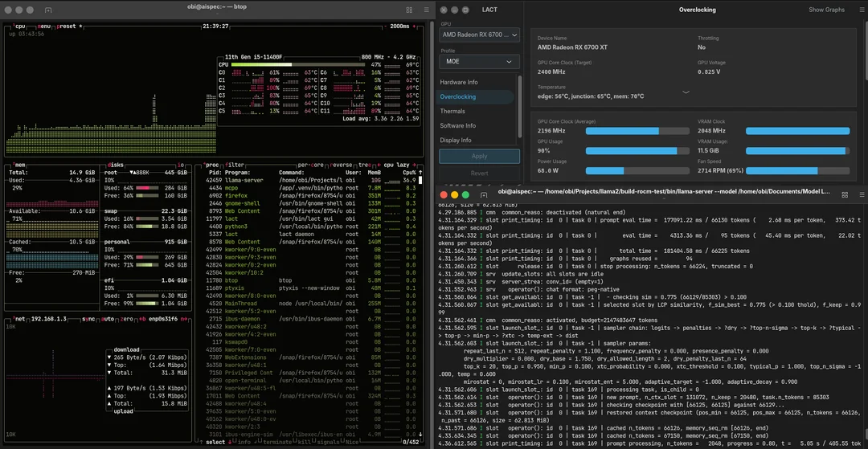Select previous network interface b arrow

pos(141,319)
